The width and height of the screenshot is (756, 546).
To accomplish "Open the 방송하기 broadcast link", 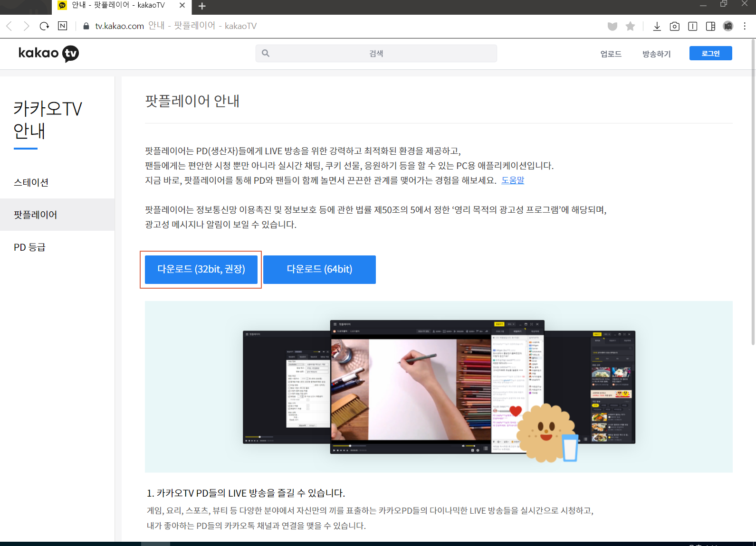I will (x=656, y=54).
